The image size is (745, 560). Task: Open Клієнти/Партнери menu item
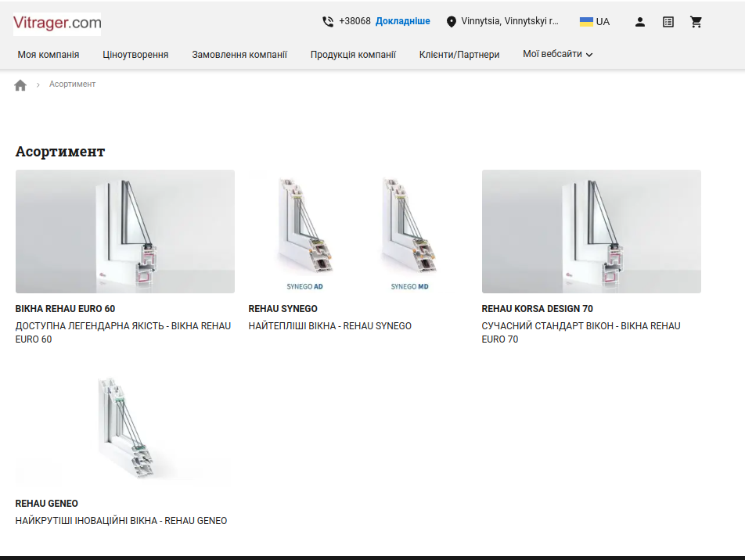[459, 55]
